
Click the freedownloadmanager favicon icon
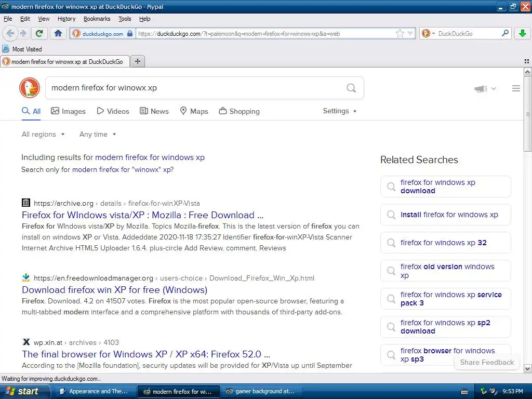26,277
